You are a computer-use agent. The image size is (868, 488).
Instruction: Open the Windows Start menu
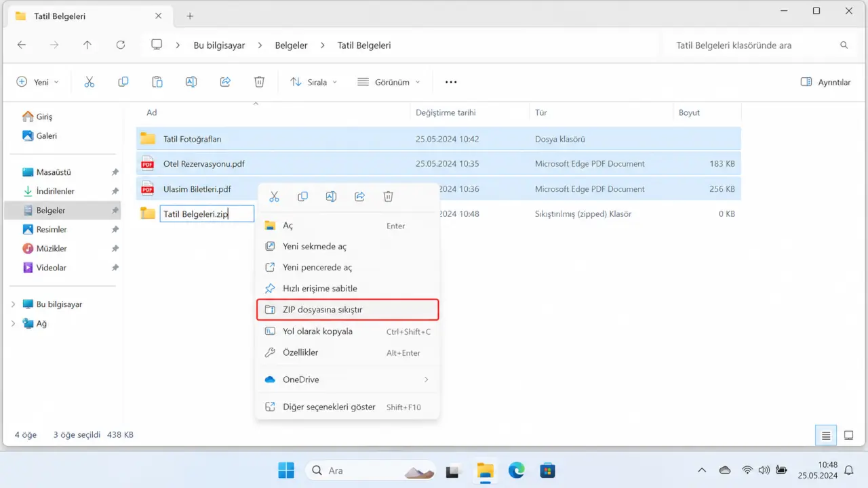click(286, 470)
